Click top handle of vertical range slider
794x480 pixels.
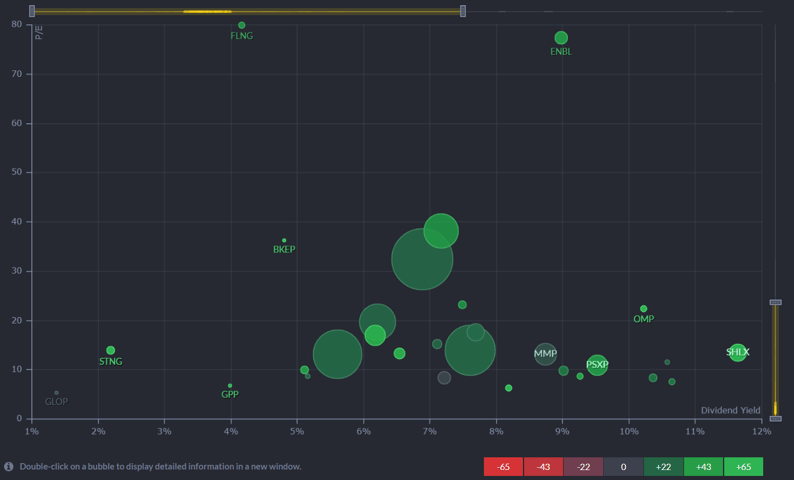[775, 302]
